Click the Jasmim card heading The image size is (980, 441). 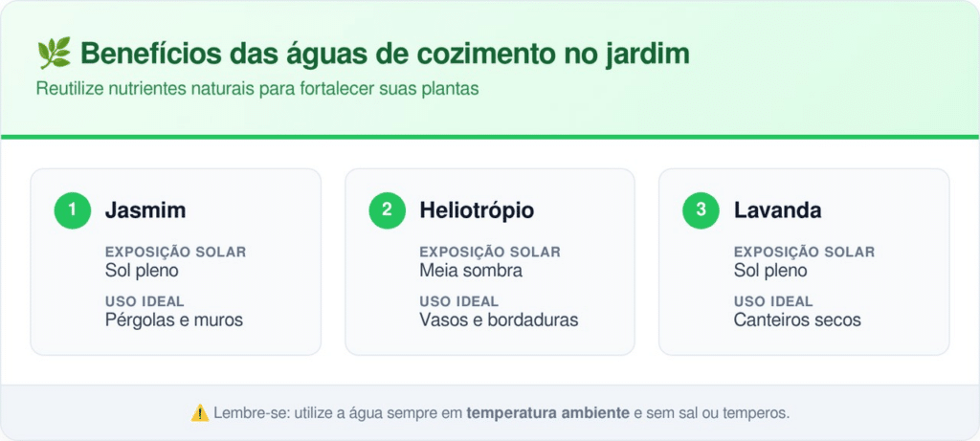(145, 210)
